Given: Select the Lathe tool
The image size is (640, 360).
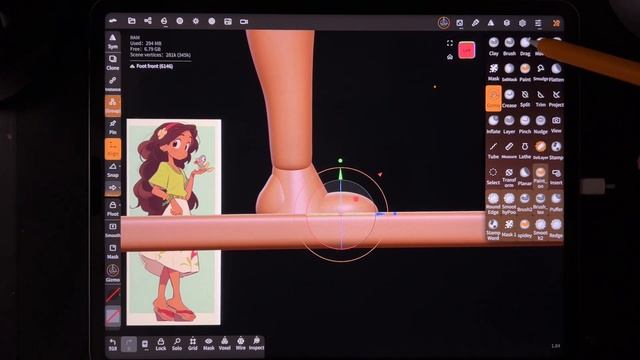Looking at the screenshot, I should tap(525, 150).
